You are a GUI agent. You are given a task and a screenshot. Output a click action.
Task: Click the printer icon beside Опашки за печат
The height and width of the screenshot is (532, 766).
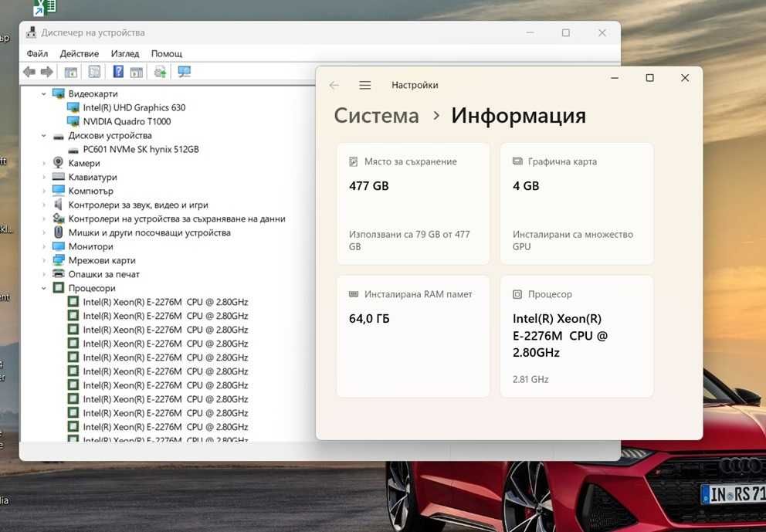point(58,273)
